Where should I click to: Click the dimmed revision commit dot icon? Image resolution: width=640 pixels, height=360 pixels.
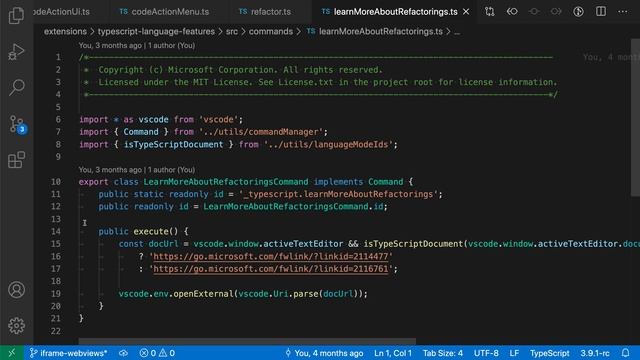coord(534,11)
